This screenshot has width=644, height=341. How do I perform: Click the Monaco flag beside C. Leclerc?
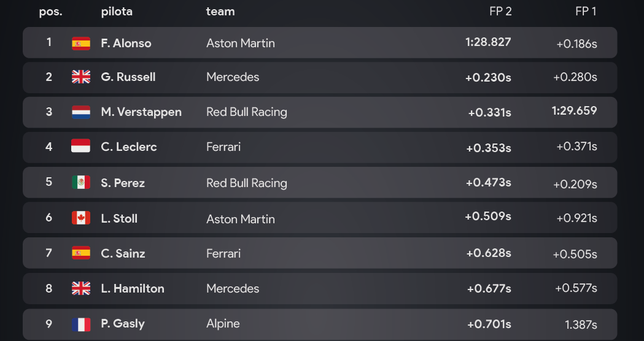coord(81,146)
